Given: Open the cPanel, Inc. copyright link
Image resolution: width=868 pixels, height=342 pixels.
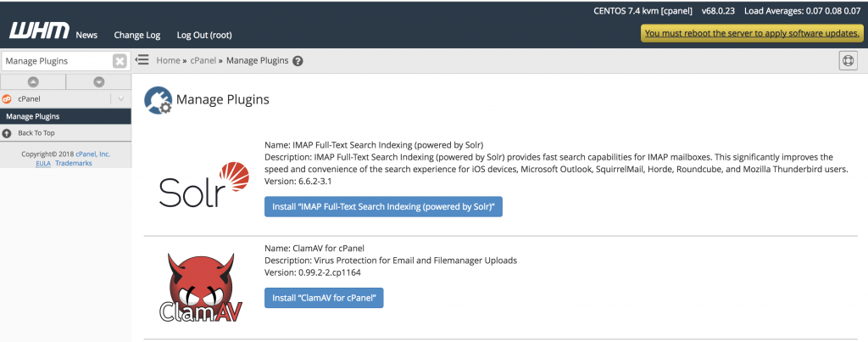Looking at the screenshot, I should tap(93, 154).
